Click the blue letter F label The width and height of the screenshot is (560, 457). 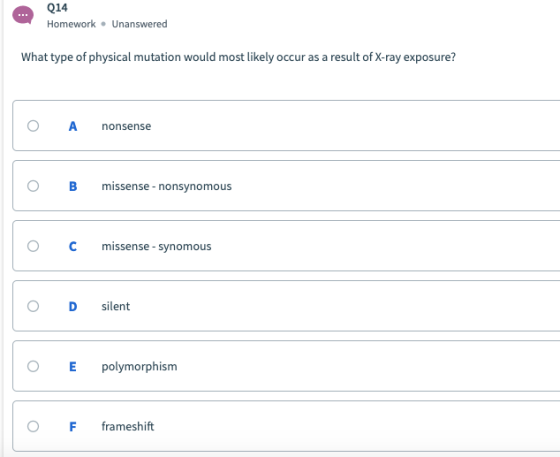[x=72, y=426]
